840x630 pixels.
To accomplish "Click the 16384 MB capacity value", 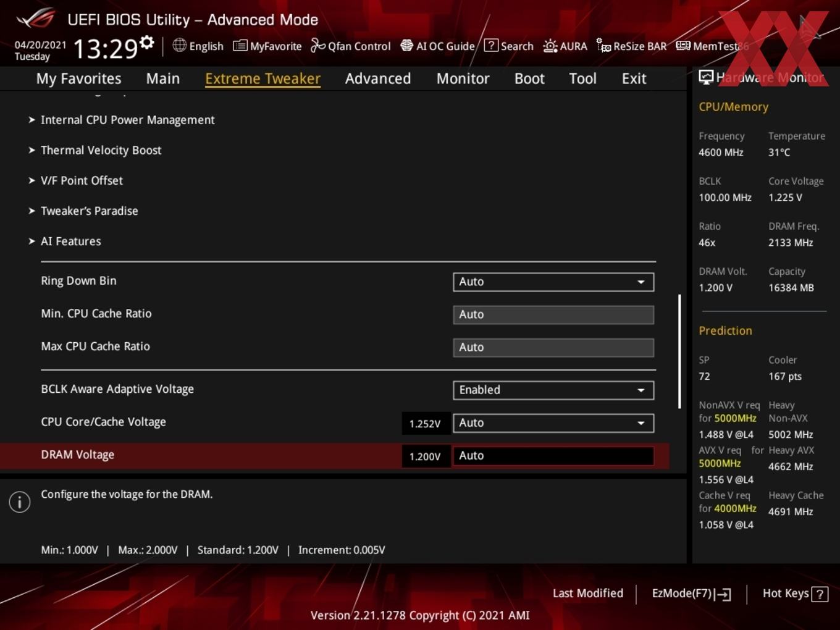I will click(x=791, y=287).
